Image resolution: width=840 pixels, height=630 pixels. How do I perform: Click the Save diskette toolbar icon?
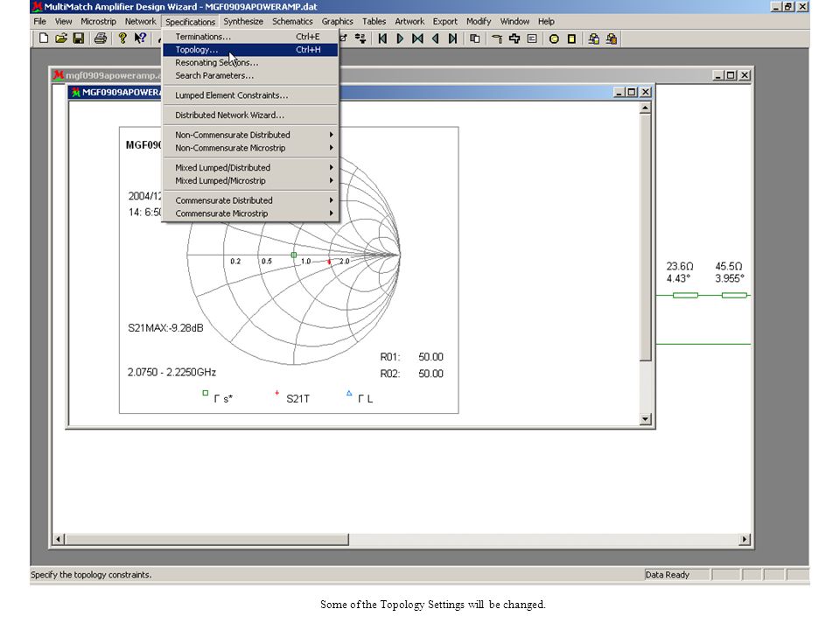point(79,38)
